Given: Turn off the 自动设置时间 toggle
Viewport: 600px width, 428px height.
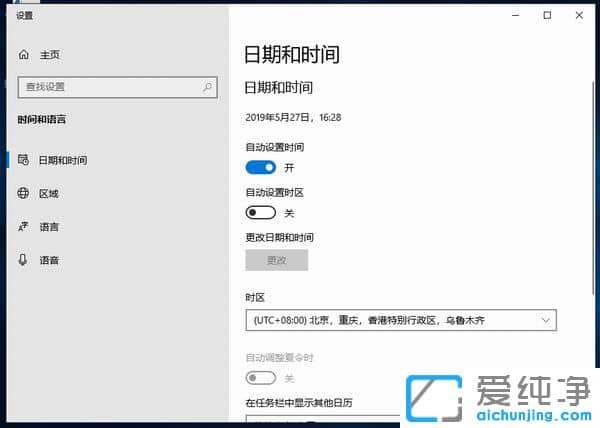Looking at the screenshot, I should [261, 167].
